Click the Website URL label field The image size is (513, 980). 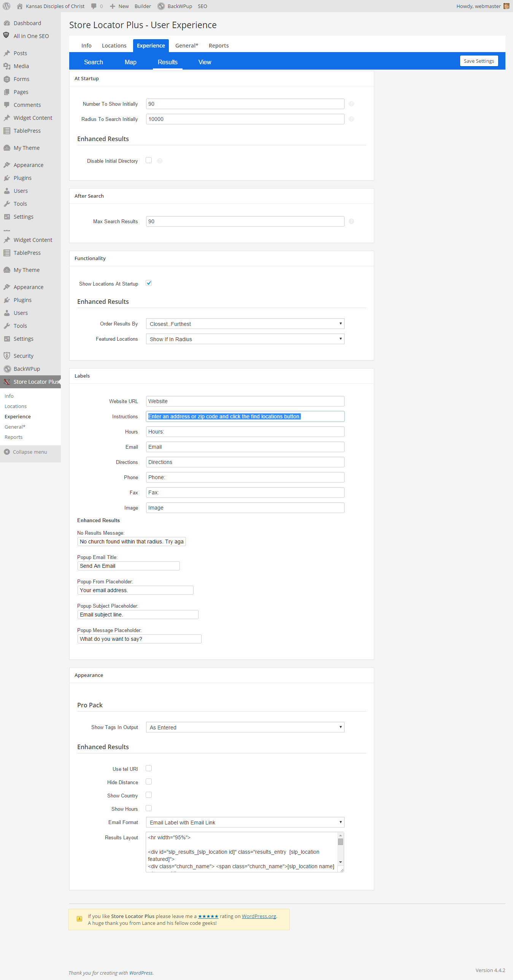pos(245,401)
